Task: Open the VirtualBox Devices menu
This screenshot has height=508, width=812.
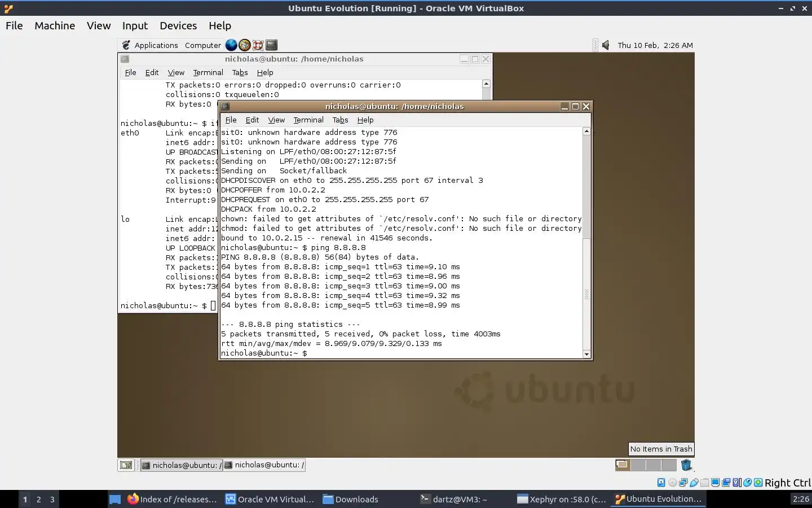Action: pos(178,25)
